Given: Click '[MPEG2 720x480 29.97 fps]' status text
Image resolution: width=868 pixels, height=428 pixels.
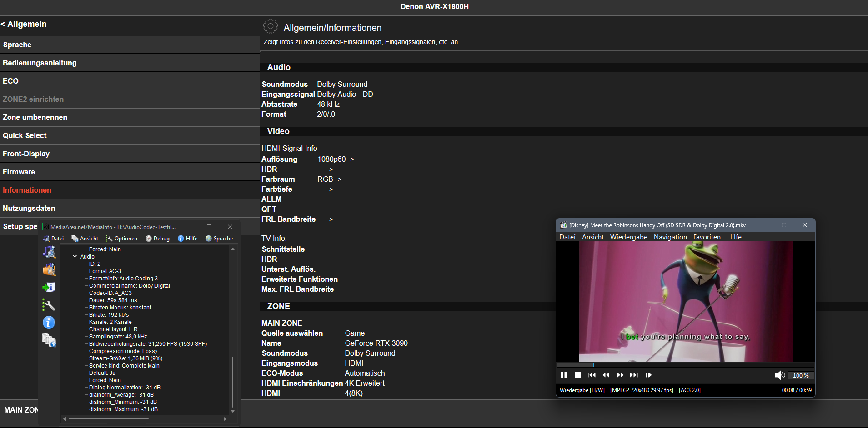Looking at the screenshot, I should (642, 390).
